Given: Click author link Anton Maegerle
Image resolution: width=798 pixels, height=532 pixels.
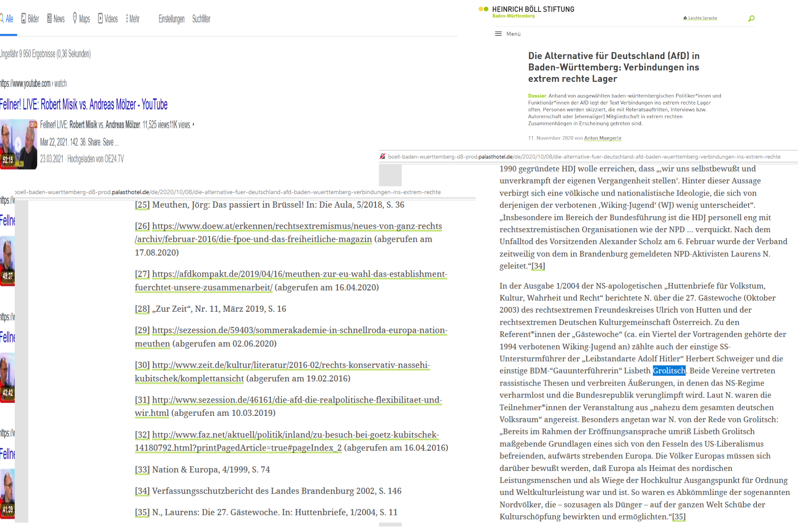Looking at the screenshot, I should point(602,138).
